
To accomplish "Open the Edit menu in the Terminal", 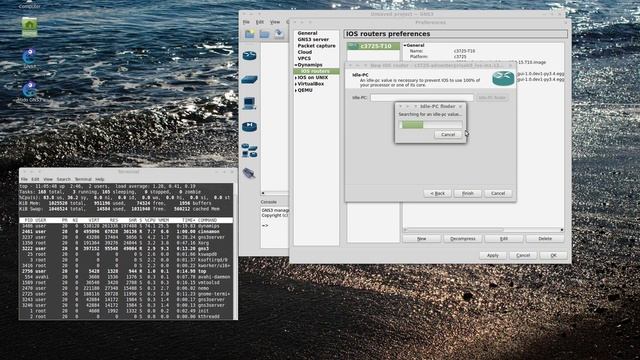I will [36, 179].
